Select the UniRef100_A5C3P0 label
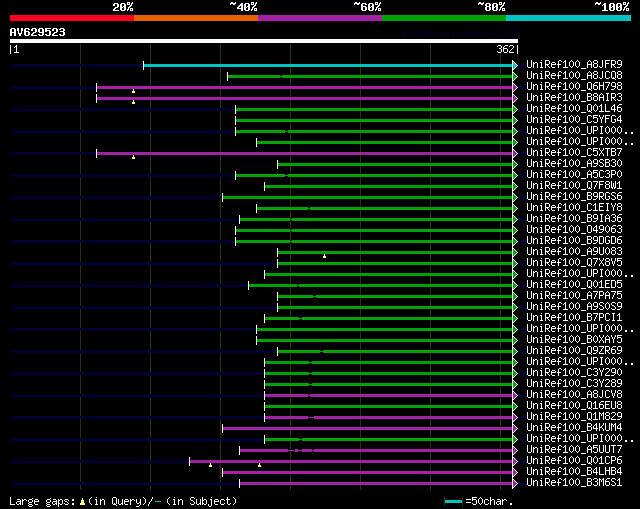 (574, 175)
